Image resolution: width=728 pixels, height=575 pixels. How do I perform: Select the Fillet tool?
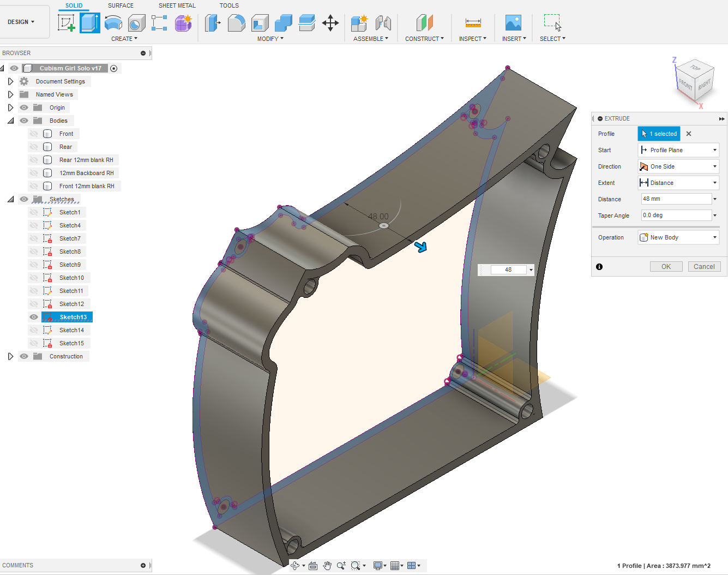(236, 23)
